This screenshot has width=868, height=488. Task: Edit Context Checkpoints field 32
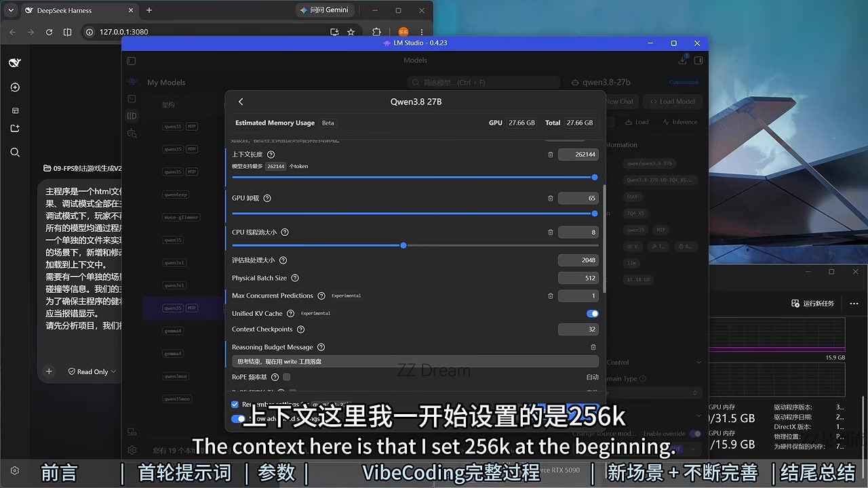[578, 329]
